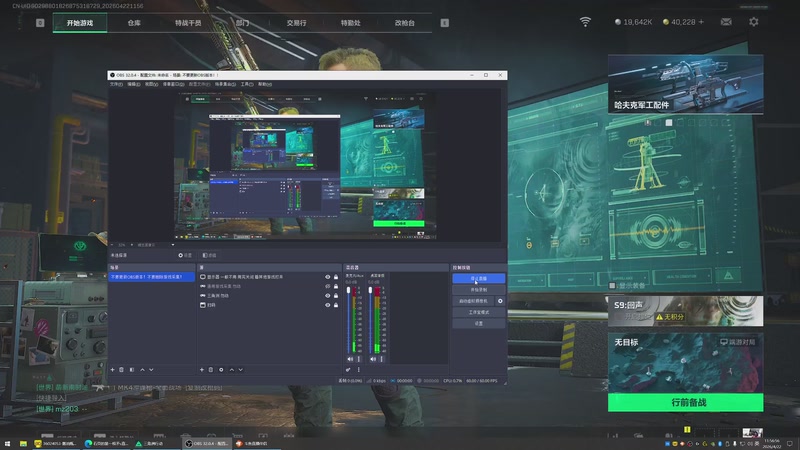800x450 pixels.
Task: Toggle lock on the 三角洲 行动 source
Action: 336,295
